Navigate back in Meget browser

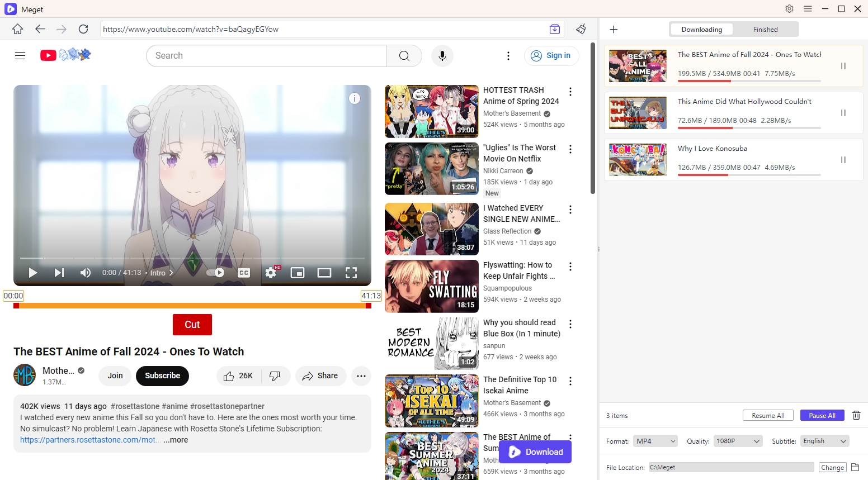40,29
